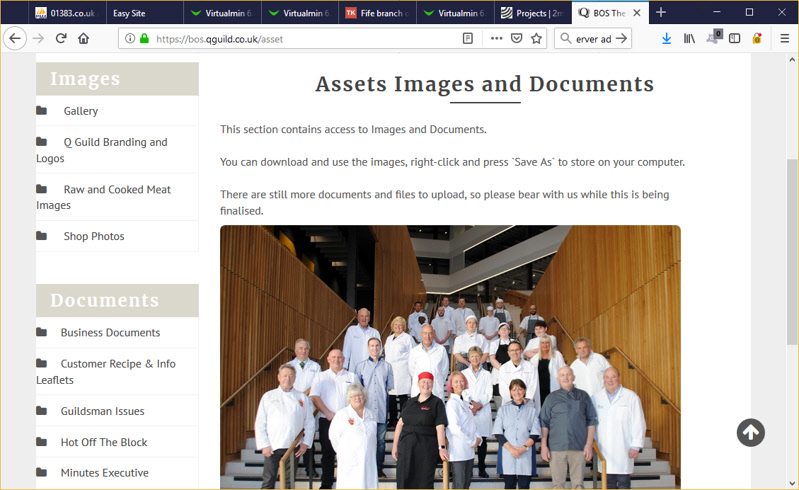The image size is (799, 490).
Task: Click the scroll-to-top round arrow button
Action: point(751,432)
